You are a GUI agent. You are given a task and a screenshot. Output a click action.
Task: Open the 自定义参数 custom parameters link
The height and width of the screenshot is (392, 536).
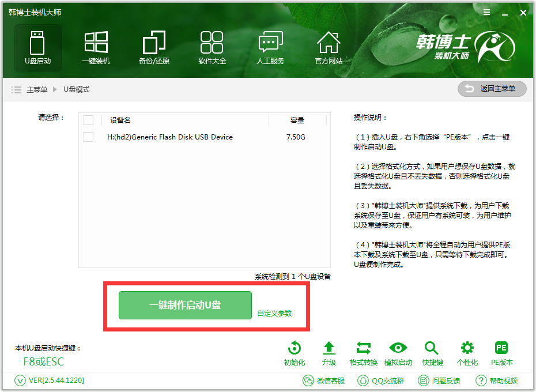coord(274,314)
